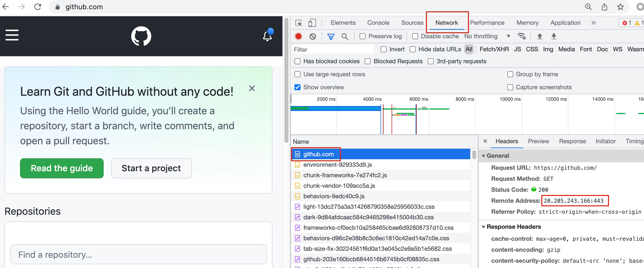Open the Preview tab of request
Image resolution: width=644 pixels, height=268 pixels.
coord(538,141)
